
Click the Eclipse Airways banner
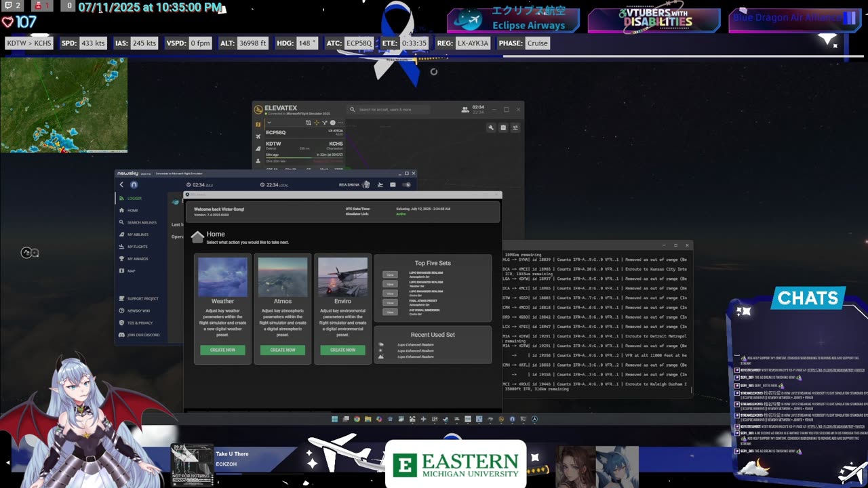(x=513, y=19)
